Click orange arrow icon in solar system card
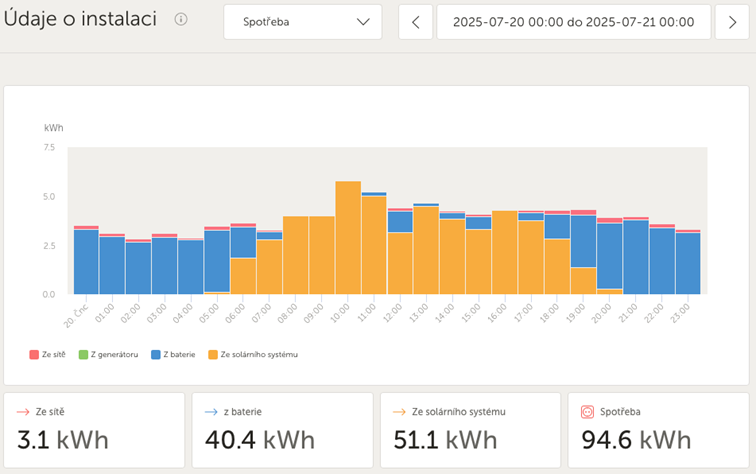756x474 pixels. click(x=399, y=411)
